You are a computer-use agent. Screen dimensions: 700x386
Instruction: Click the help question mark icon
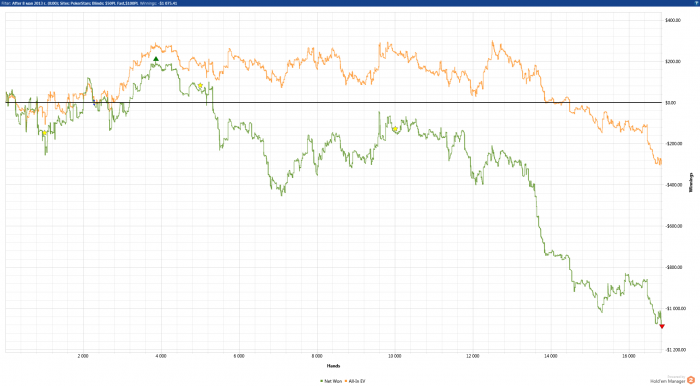(696, 3)
